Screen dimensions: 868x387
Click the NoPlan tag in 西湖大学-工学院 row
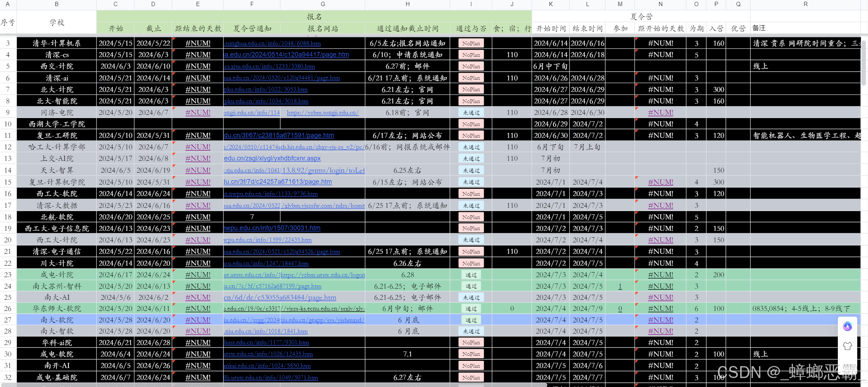[x=471, y=124]
